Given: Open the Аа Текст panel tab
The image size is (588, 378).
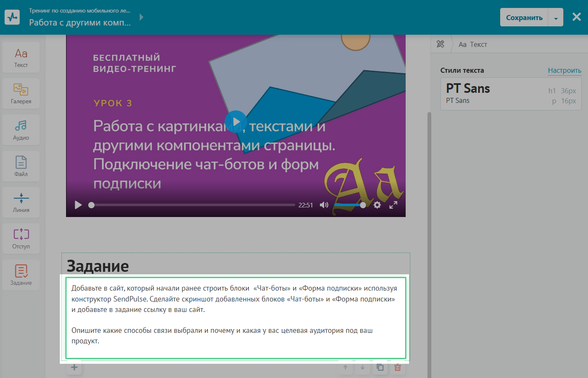Looking at the screenshot, I should (473, 44).
